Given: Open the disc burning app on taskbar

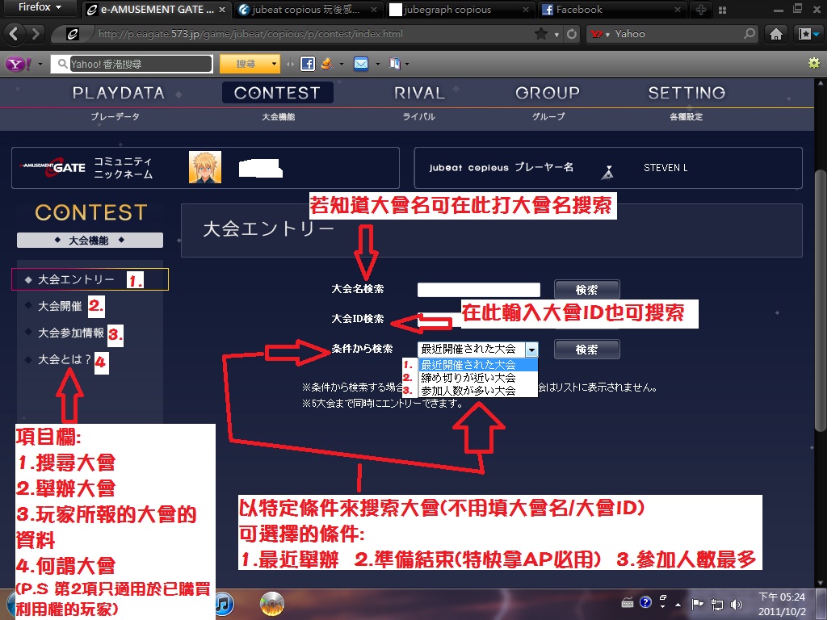Looking at the screenshot, I should pyautogui.click(x=271, y=604).
